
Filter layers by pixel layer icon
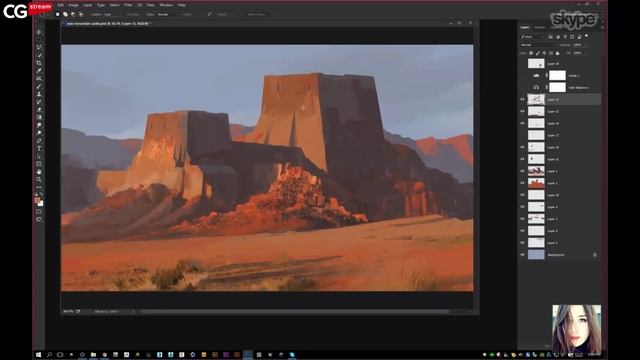(x=550, y=37)
